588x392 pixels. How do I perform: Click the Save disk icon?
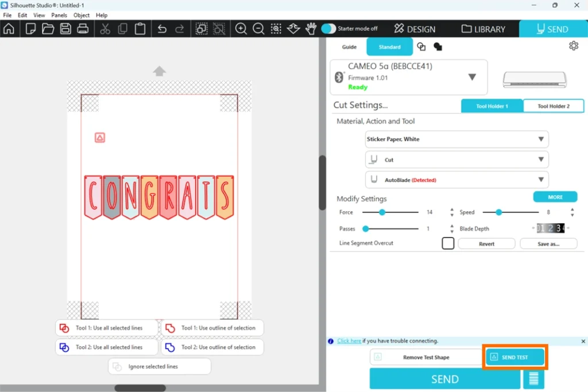pyautogui.click(x=65, y=29)
